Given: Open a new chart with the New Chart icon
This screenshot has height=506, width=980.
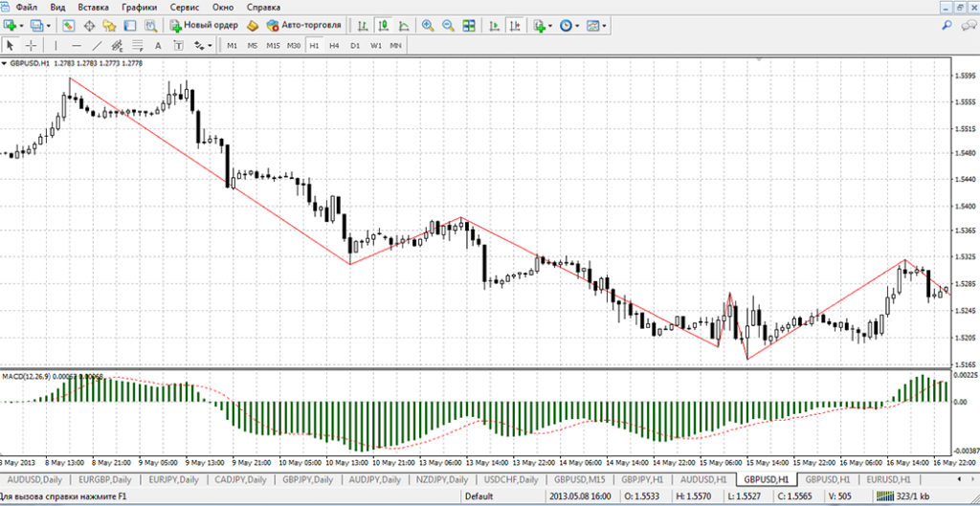Looking at the screenshot, I should (x=10, y=26).
